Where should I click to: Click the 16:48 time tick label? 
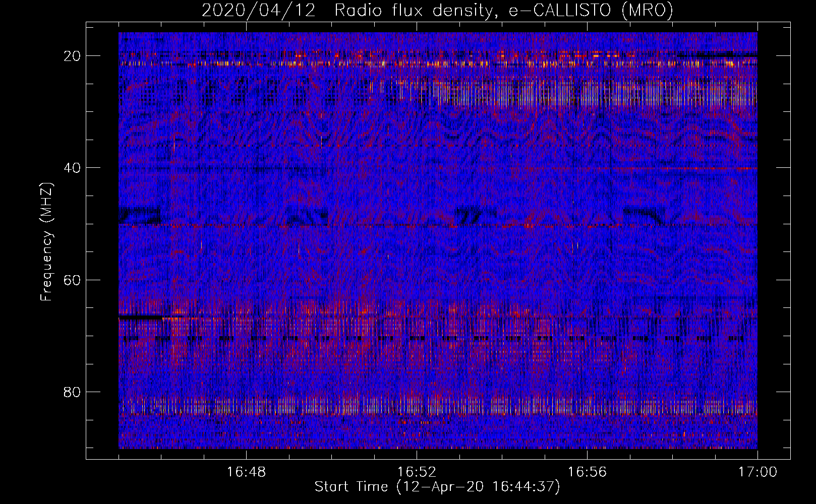(x=246, y=473)
